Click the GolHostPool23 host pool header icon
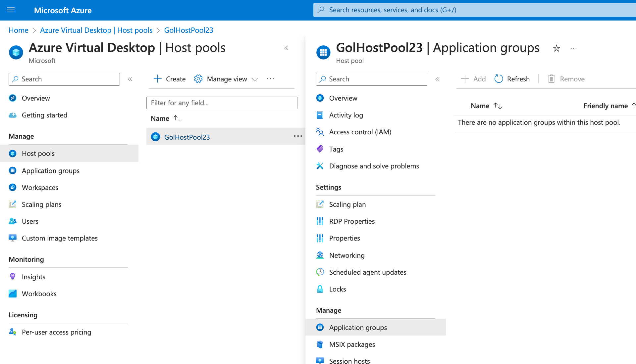636x364 pixels. pos(323,52)
